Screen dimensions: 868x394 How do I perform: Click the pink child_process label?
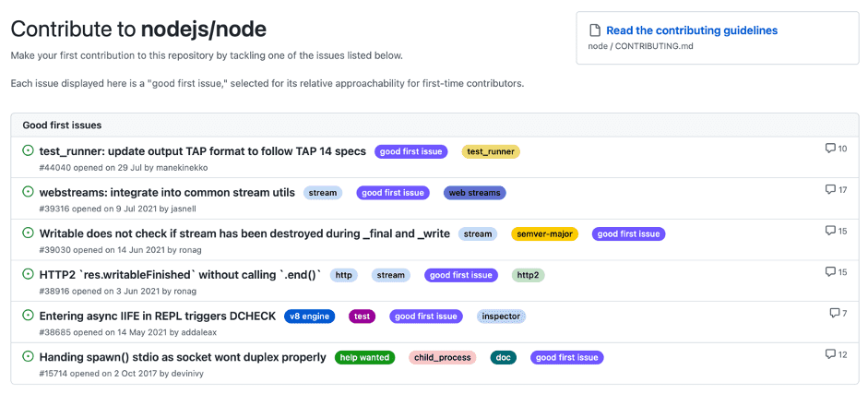(442, 357)
